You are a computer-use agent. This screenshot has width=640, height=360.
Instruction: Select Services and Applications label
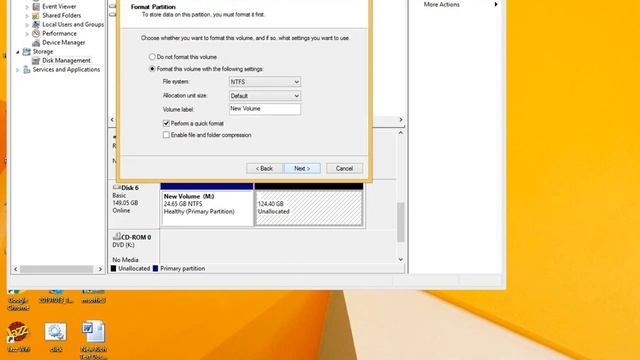click(66, 69)
